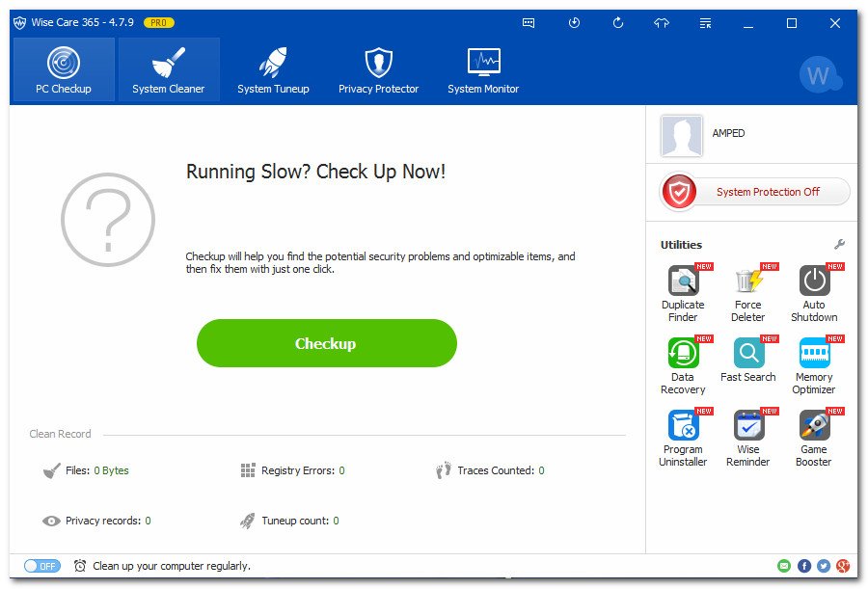
Task: Click the refresh update icon in title bar
Action: pos(618,23)
